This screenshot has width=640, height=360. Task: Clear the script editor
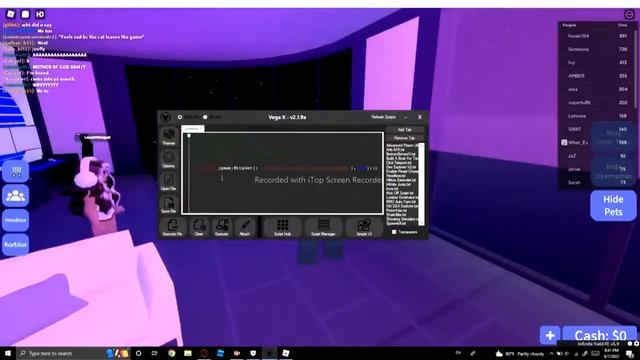(199, 227)
